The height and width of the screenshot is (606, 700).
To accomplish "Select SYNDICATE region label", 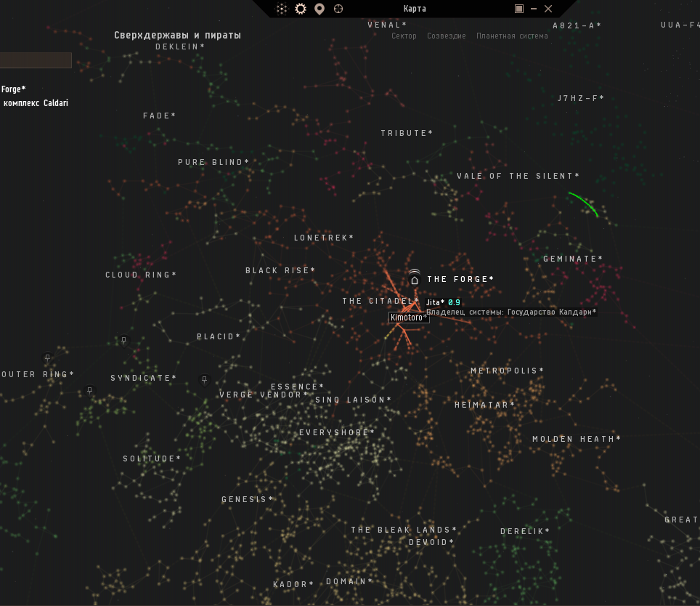I will tap(143, 379).
